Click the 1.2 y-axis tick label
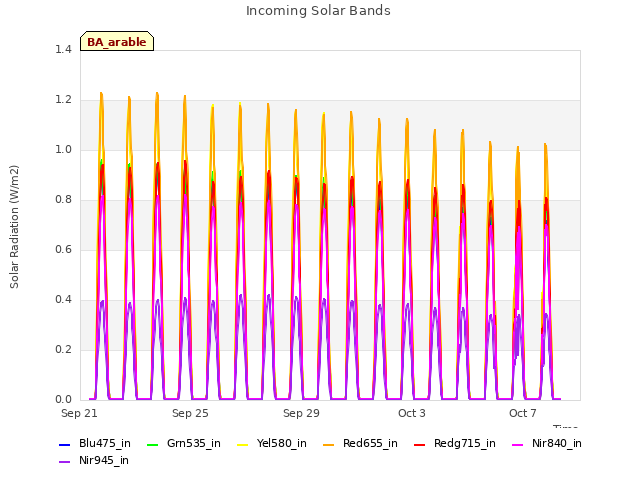The image size is (640, 480). point(63,100)
